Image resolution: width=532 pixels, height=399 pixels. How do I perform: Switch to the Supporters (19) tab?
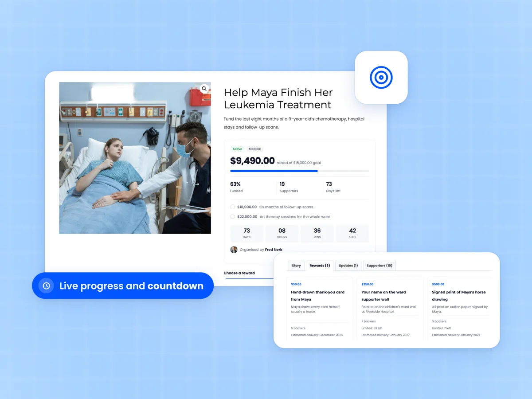pyautogui.click(x=379, y=266)
